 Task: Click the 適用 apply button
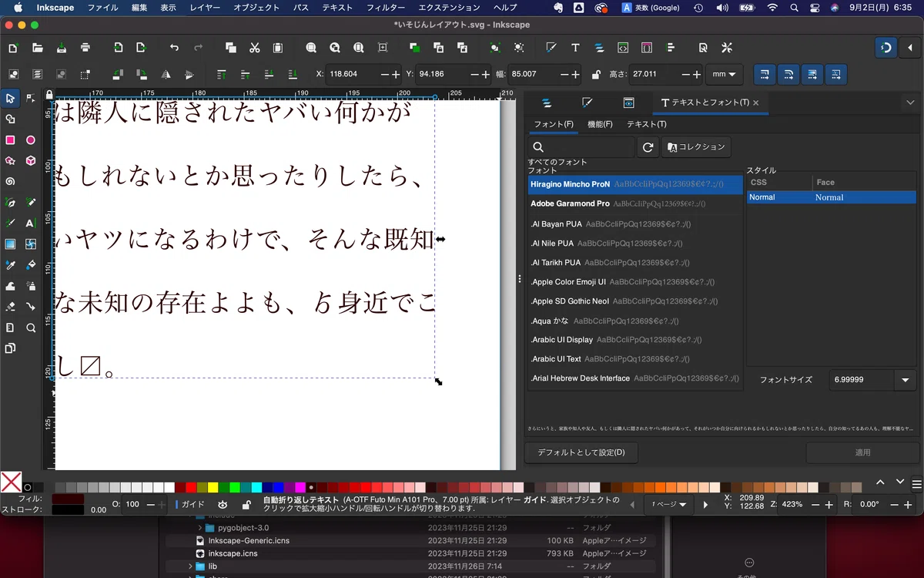point(862,452)
